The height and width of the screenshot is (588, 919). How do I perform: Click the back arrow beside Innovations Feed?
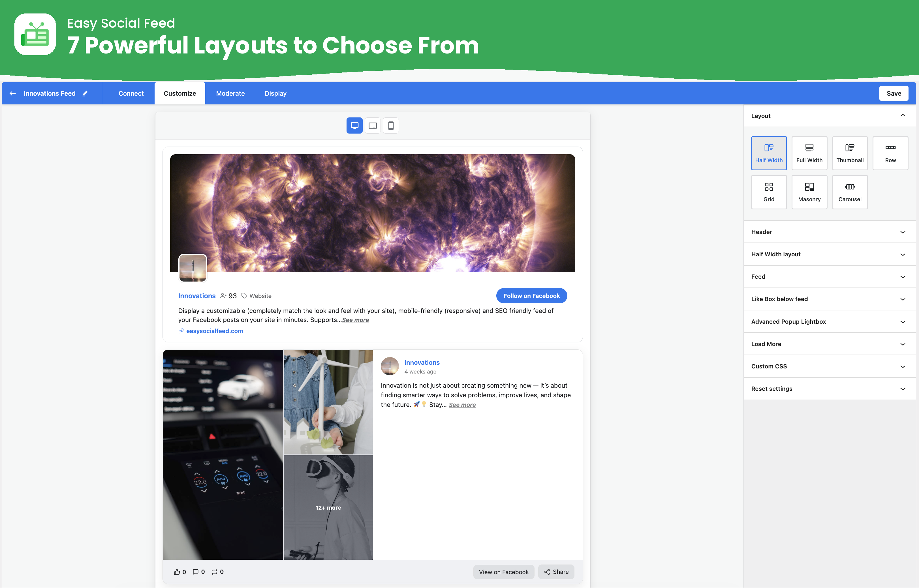point(13,93)
